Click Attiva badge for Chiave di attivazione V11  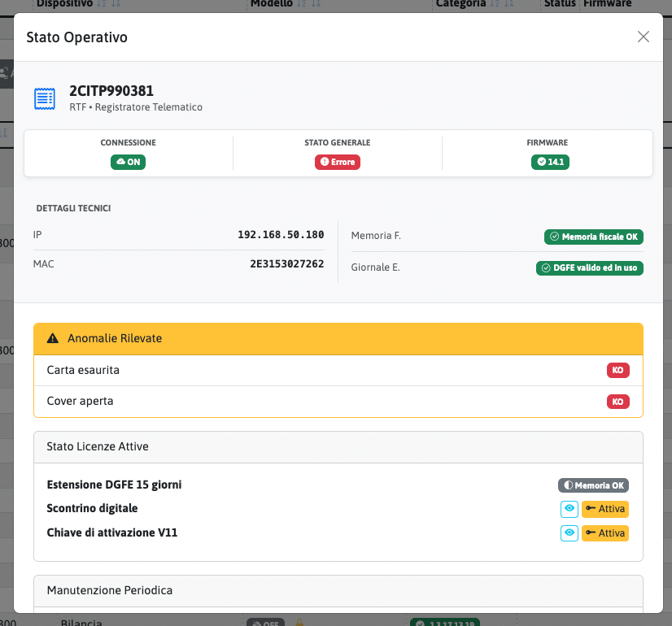605,533
